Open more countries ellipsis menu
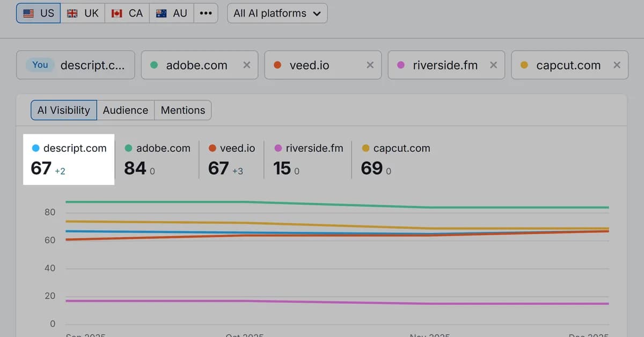The width and height of the screenshot is (644, 337). point(206,13)
